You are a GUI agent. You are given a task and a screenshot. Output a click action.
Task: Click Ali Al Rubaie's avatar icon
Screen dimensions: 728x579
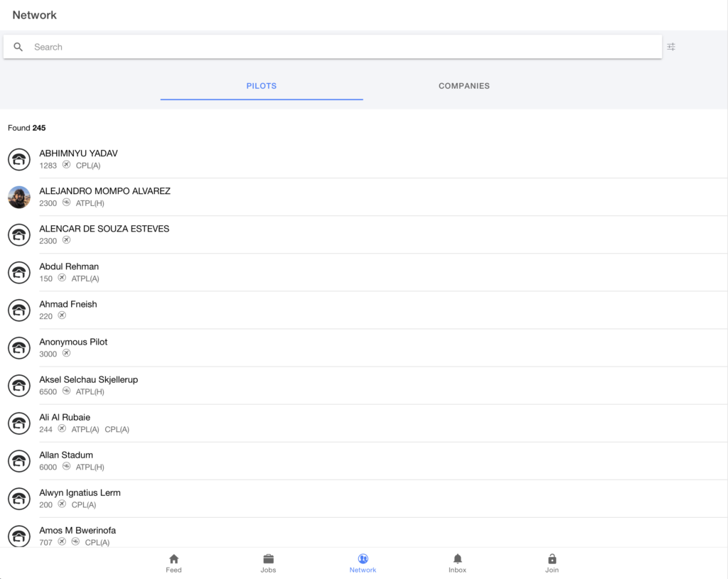click(19, 423)
